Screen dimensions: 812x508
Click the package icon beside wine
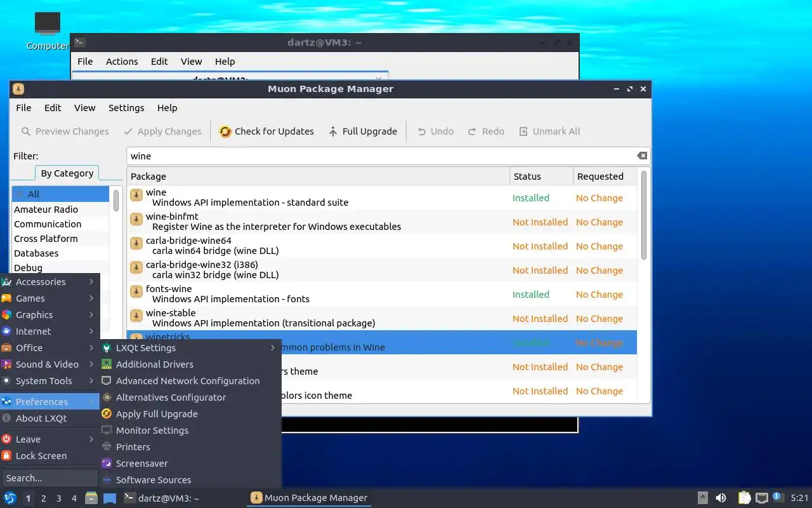pyautogui.click(x=136, y=195)
